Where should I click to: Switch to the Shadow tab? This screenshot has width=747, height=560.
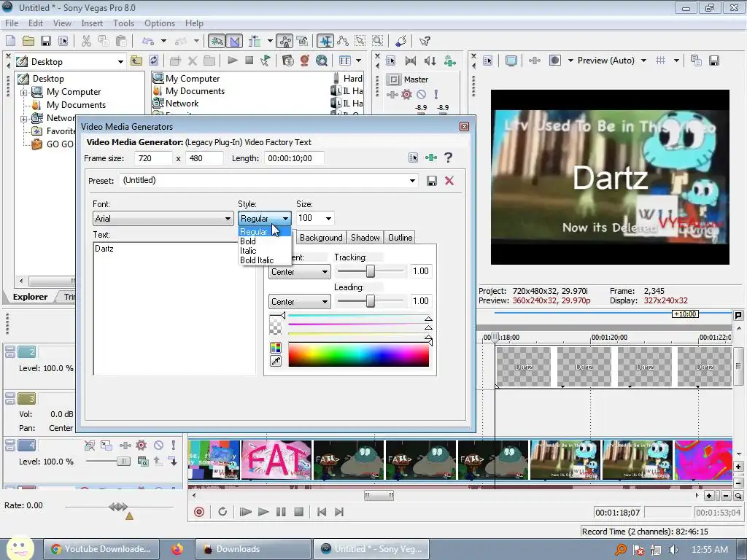365,238
